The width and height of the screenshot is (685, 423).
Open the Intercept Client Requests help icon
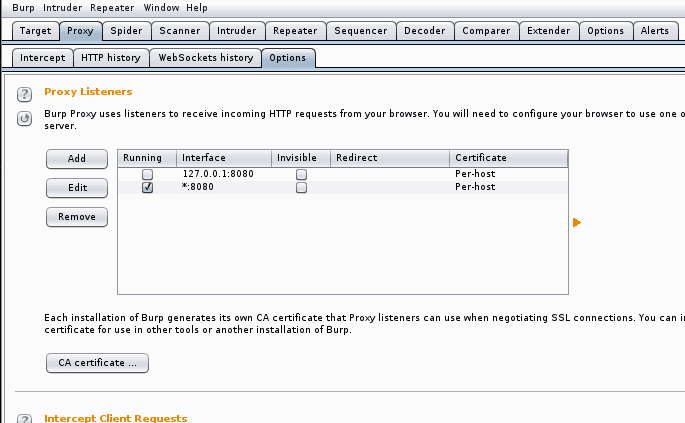click(x=24, y=419)
